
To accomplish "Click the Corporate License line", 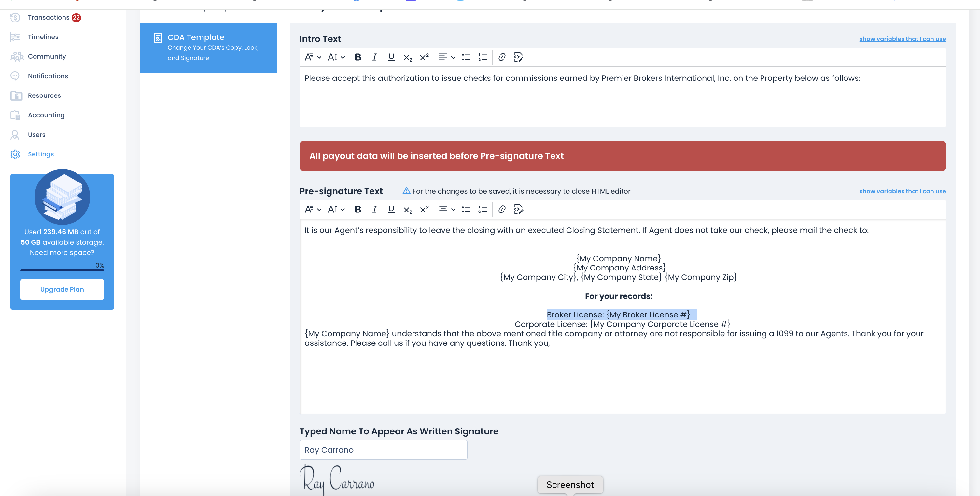I will point(623,324).
